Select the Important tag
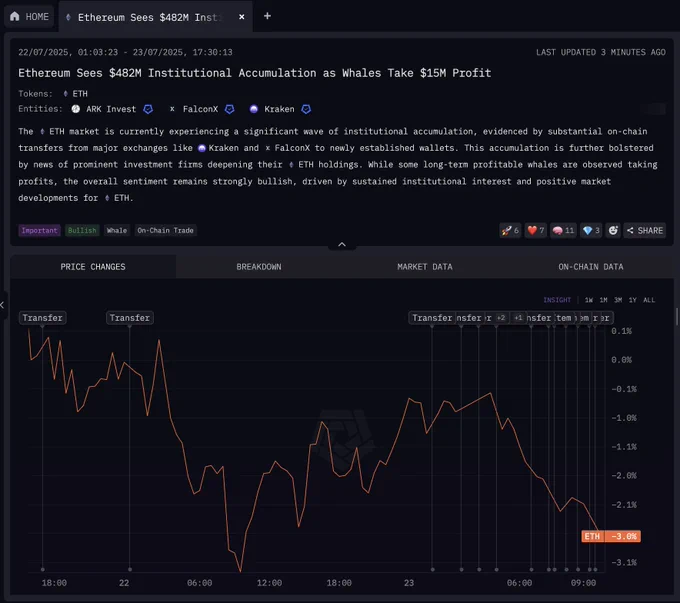This screenshot has height=603, width=680. [x=39, y=230]
